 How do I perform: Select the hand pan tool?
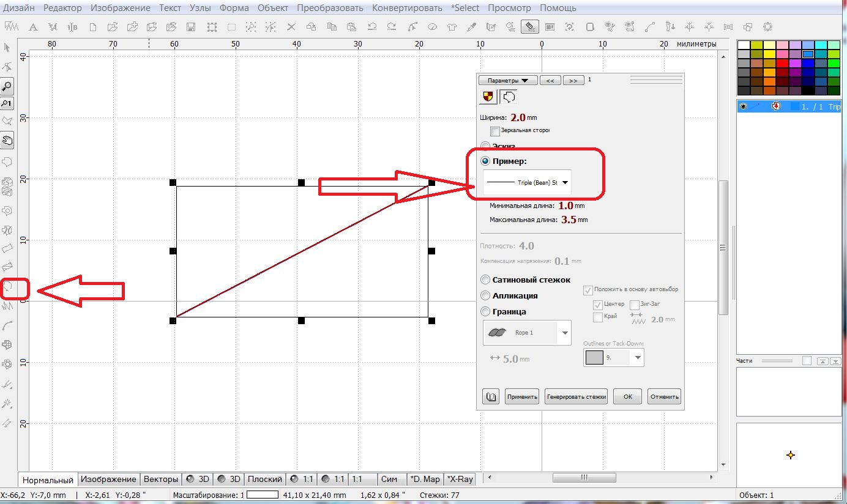coord(7,140)
